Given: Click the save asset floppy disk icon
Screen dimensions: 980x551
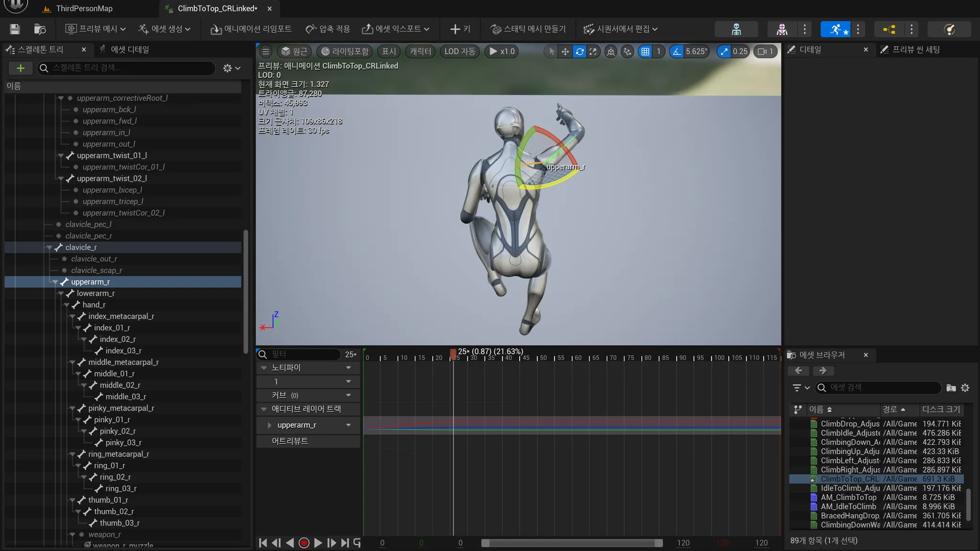Looking at the screenshot, I should point(15,29).
